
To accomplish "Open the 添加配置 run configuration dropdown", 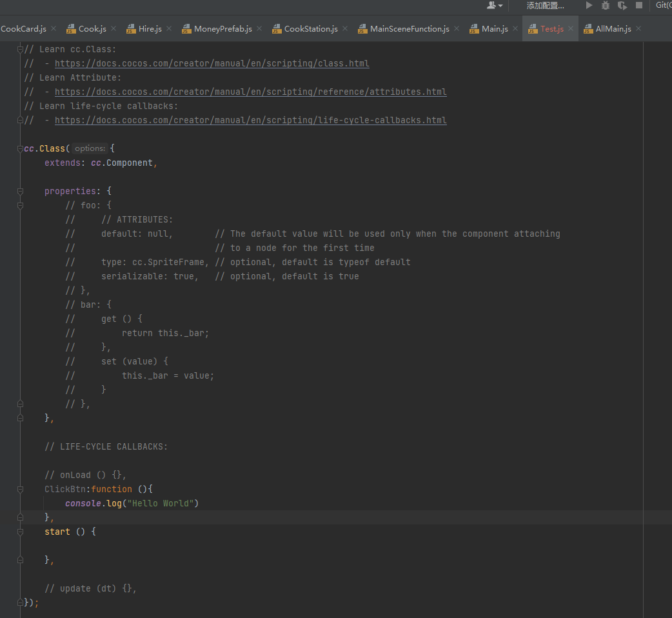I will click(x=545, y=5).
